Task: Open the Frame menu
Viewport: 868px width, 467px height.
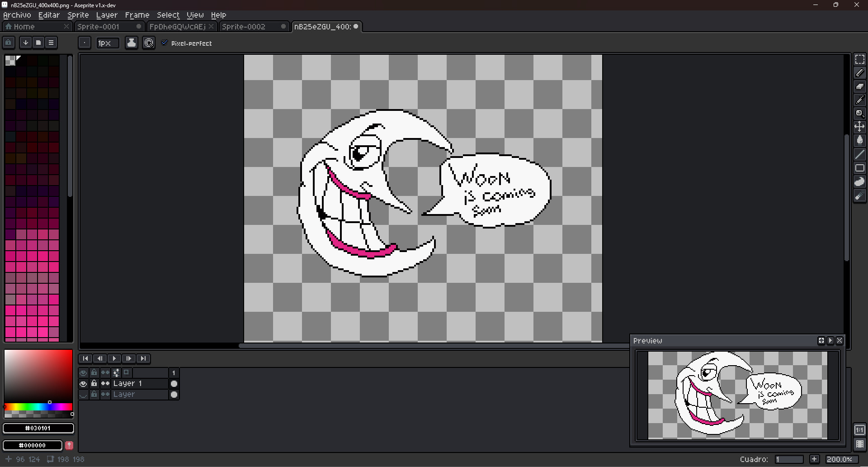Action: click(x=137, y=15)
